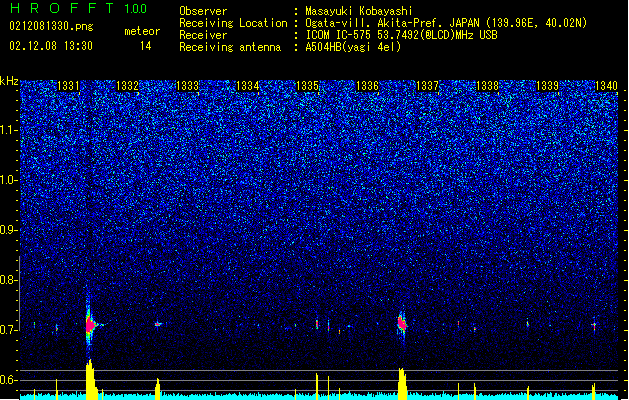Click the small meteor echo after 1332
This screenshot has height=400, width=629.
tap(158, 324)
